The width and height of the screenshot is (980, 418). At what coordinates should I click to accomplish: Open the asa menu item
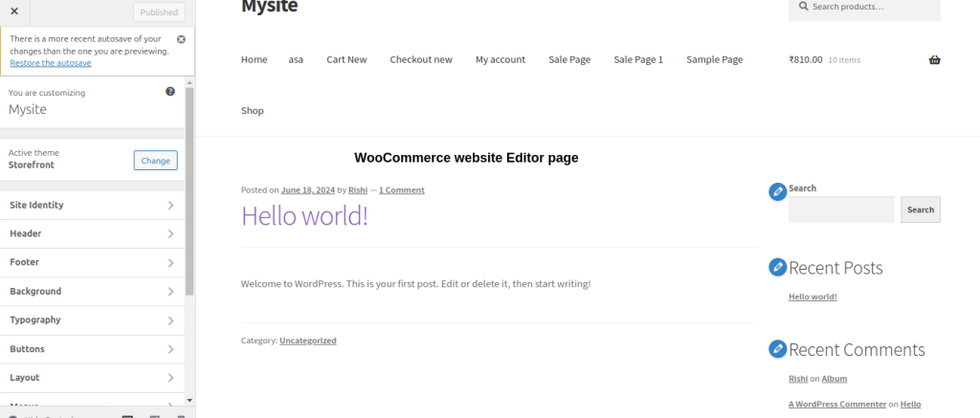[297, 59]
